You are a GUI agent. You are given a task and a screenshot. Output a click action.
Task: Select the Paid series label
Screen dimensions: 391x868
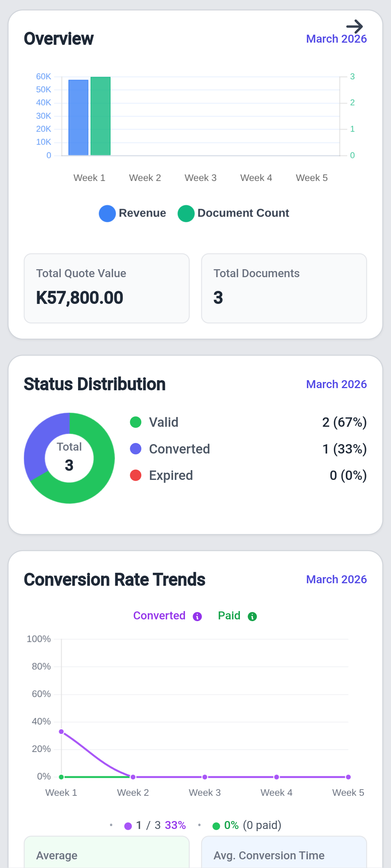coord(229,616)
